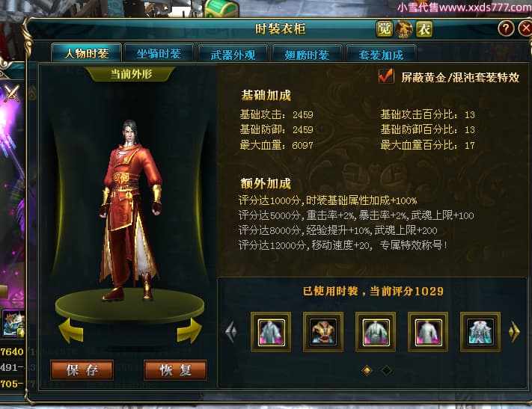
Task: Select the second page indicator dot
Action: click(x=386, y=370)
